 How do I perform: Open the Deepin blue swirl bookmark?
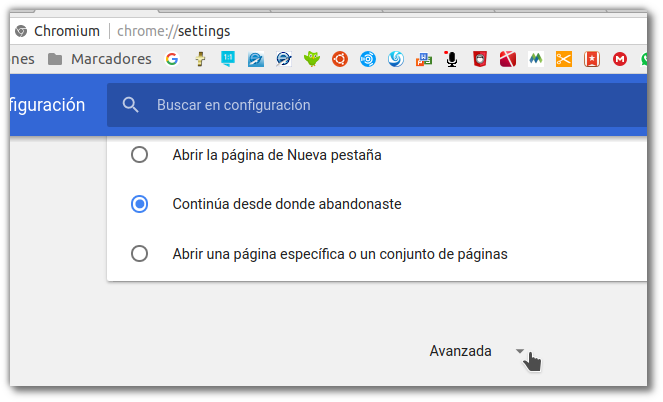396,59
